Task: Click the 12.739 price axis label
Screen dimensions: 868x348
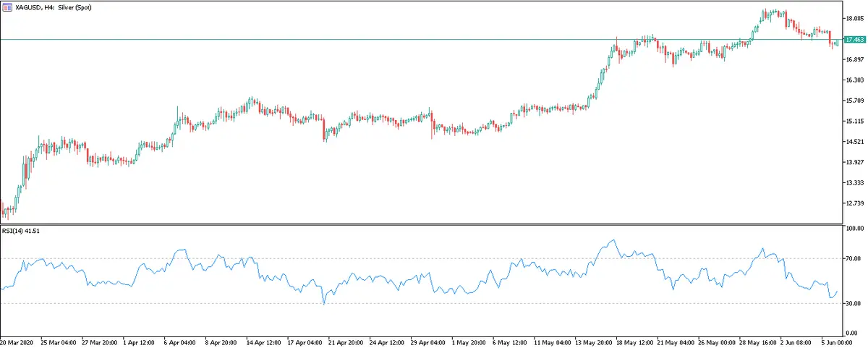Action: tap(855, 203)
